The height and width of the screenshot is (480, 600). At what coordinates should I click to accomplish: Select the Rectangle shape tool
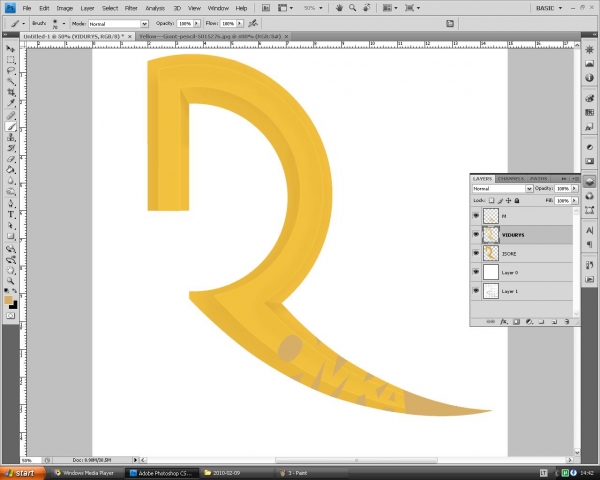coord(11,236)
